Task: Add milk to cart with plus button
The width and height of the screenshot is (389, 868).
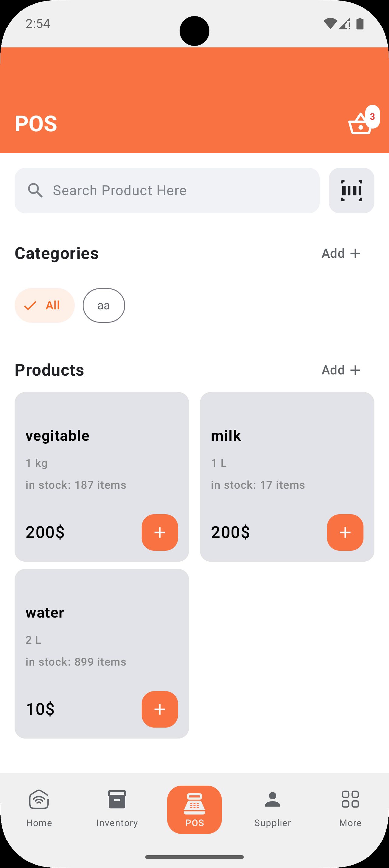Action: [x=345, y=532]
